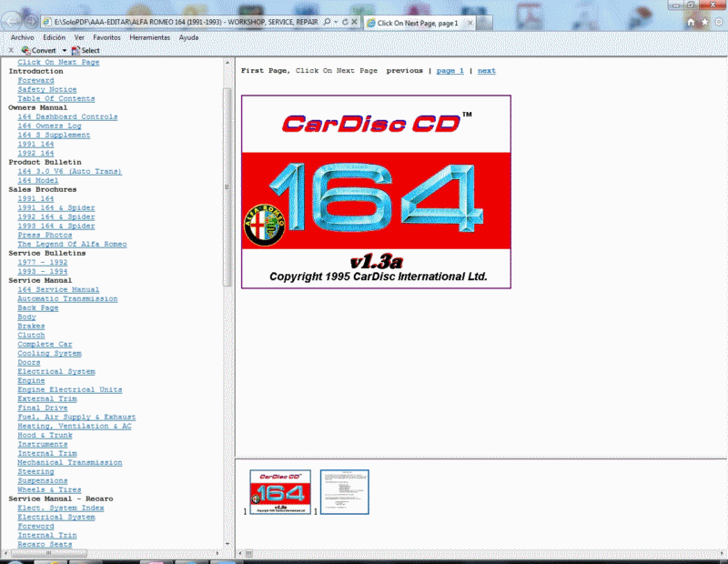Open the address bar dropdown arrow
Screen dimensions: 728x564
336,22
